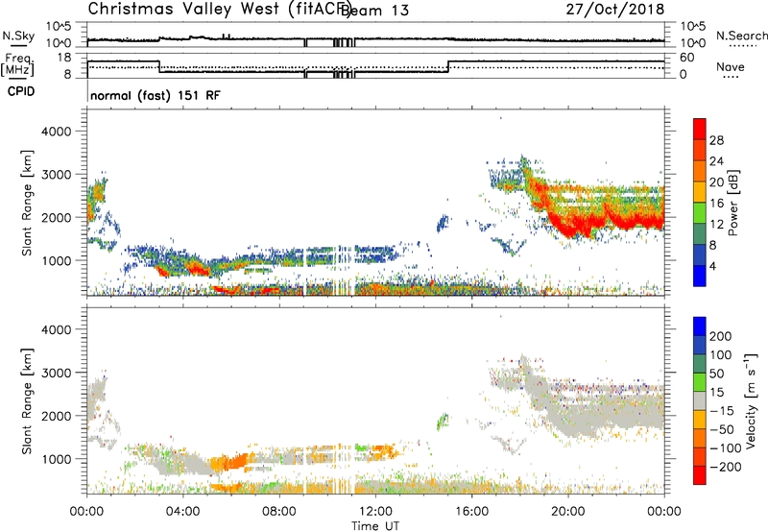This screenshot has width=768, height=532.
Task: Click the 60 tick on the Nave axis
Action: click(x=687, y=58)
